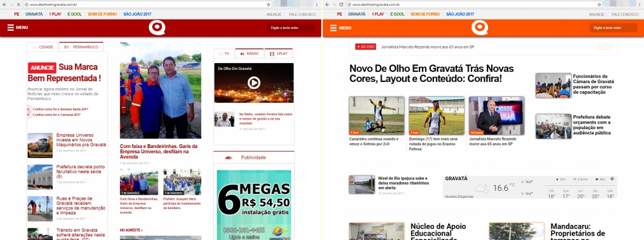Switch to TV tab
The image size is (644, 240).
pyautogui.click(x=224, y=54)
